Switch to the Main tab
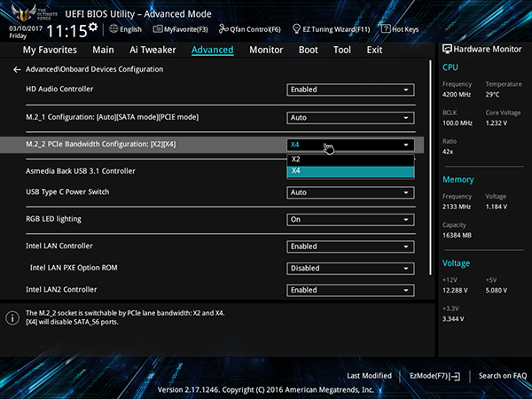 point(103,50)
